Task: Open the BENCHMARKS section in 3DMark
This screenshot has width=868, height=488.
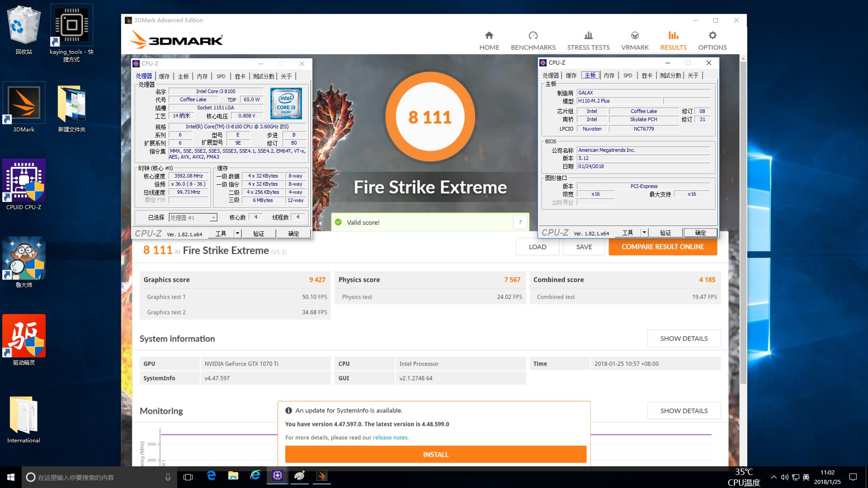Action: 533,40
